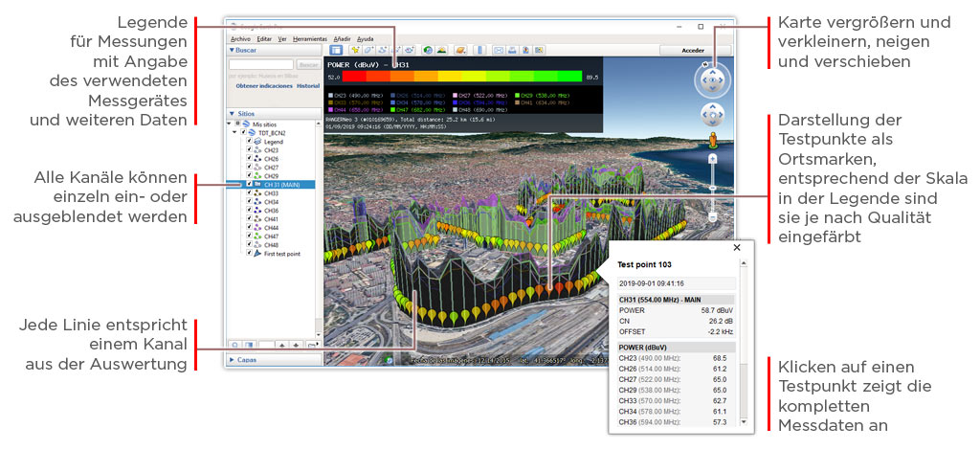Select the CH41 tree item
Screen dimensions: 980x450
point(271,219)
